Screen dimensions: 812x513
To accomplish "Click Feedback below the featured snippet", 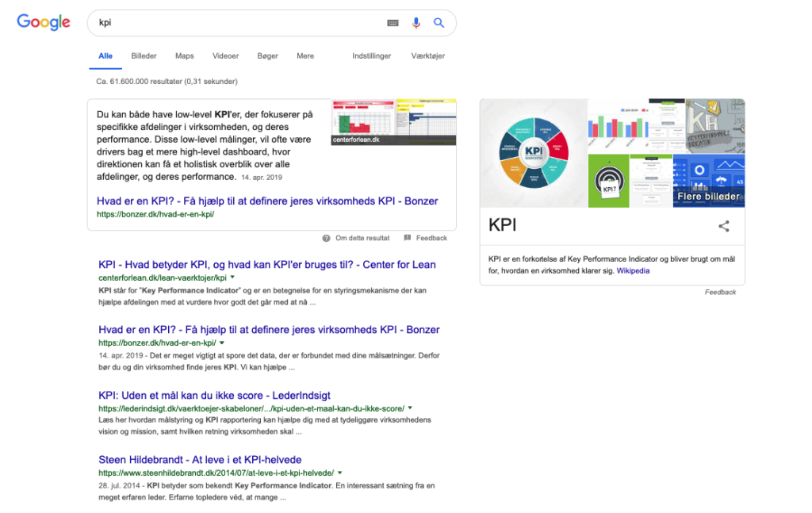I will [x=431, y=238].
